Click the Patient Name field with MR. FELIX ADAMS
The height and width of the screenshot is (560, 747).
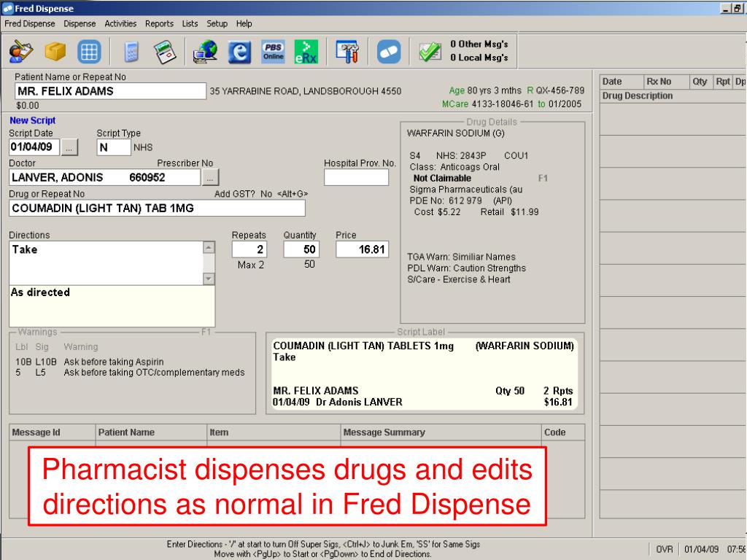click(x=110, y=91)
